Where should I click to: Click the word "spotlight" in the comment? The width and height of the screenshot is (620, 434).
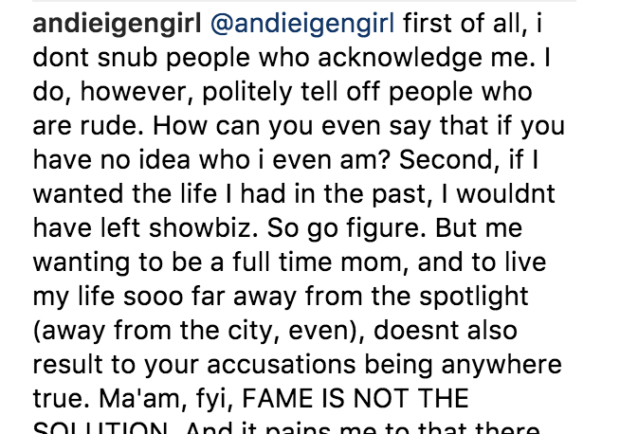coord(474,297)
